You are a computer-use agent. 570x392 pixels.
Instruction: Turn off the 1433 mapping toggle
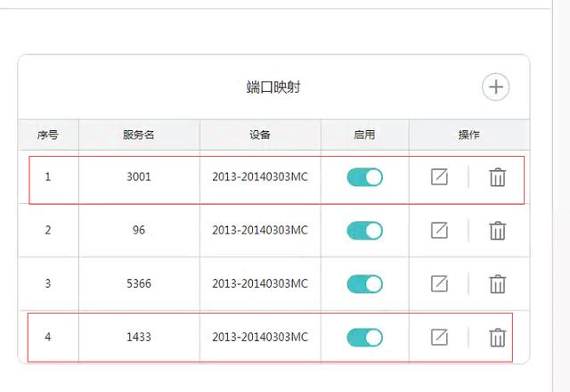click(364, 338)
